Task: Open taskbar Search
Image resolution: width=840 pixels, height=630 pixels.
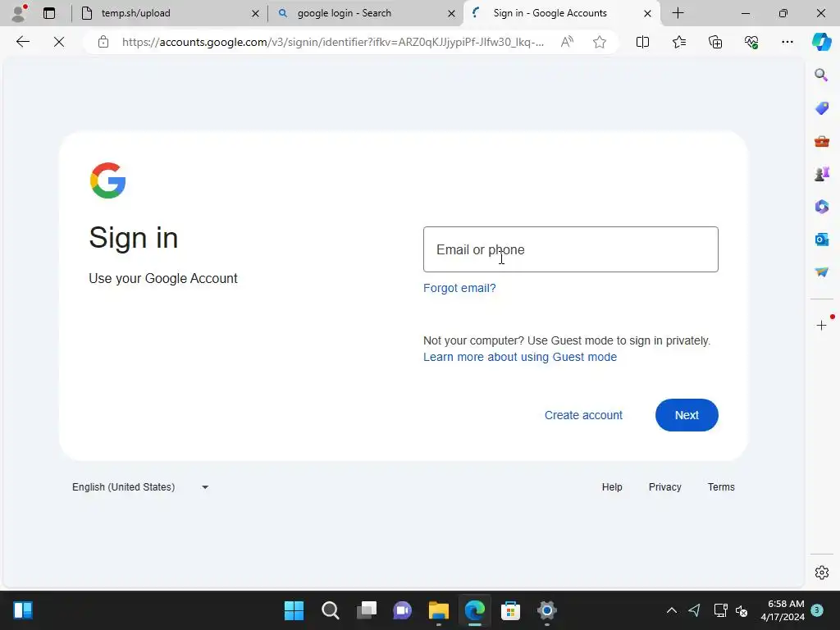Action: [330, 610]
